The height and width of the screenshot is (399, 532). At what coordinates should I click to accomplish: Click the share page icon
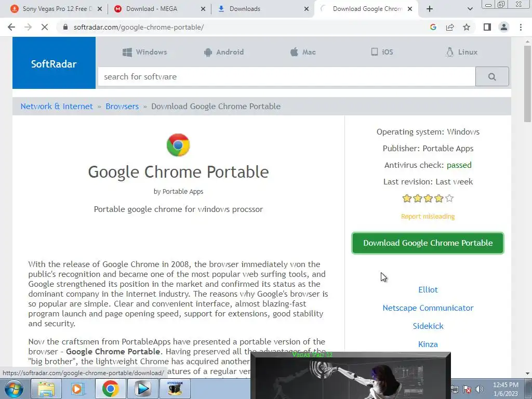coord(450,27)
